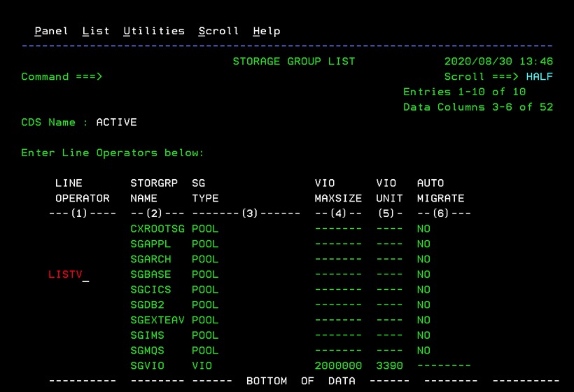Select storage group SGAPPL
574x392 pixels.
[150, 244]
